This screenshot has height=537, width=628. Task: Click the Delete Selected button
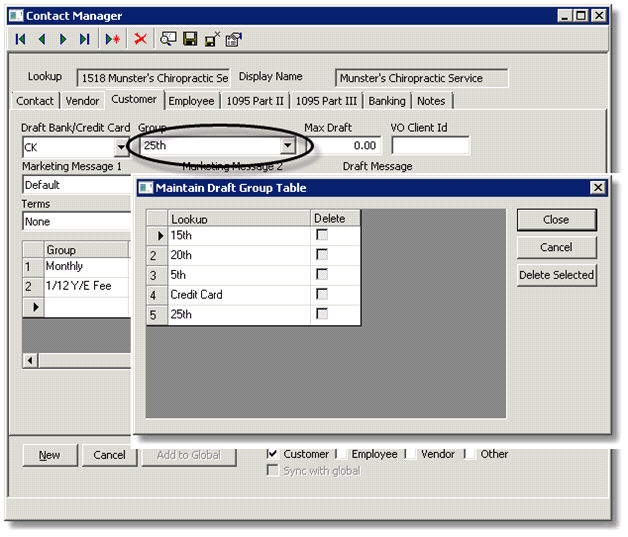tap(556, 275)
